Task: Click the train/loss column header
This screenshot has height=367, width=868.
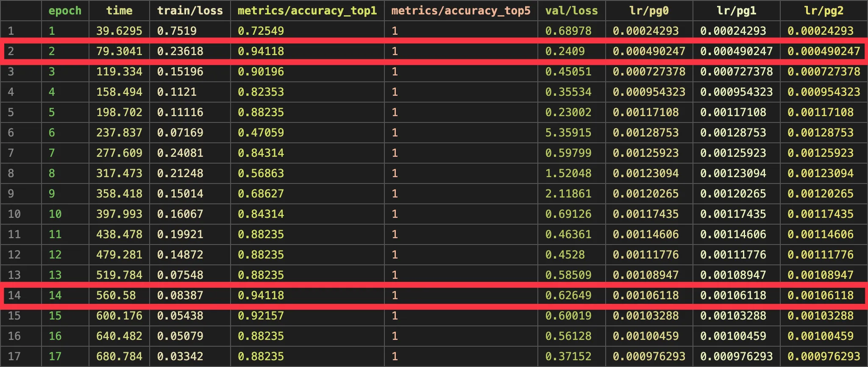Action: 190,11
